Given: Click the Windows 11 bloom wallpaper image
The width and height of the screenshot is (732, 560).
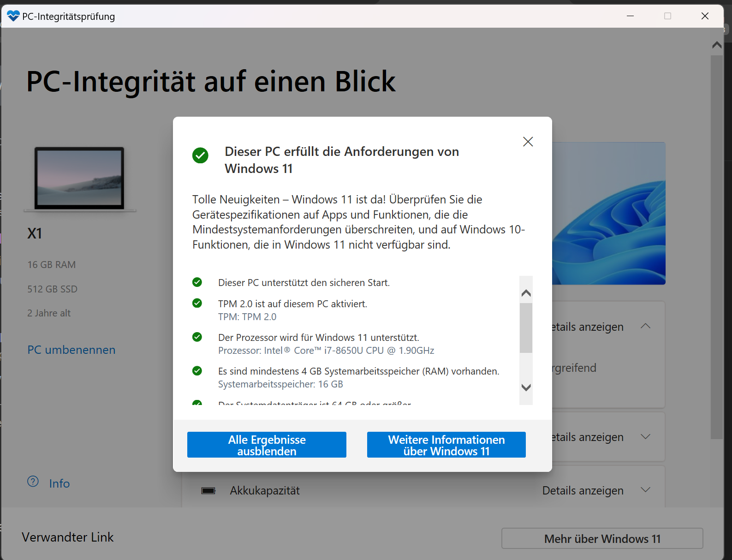Looking at the screenshot, I should point(608,213).
